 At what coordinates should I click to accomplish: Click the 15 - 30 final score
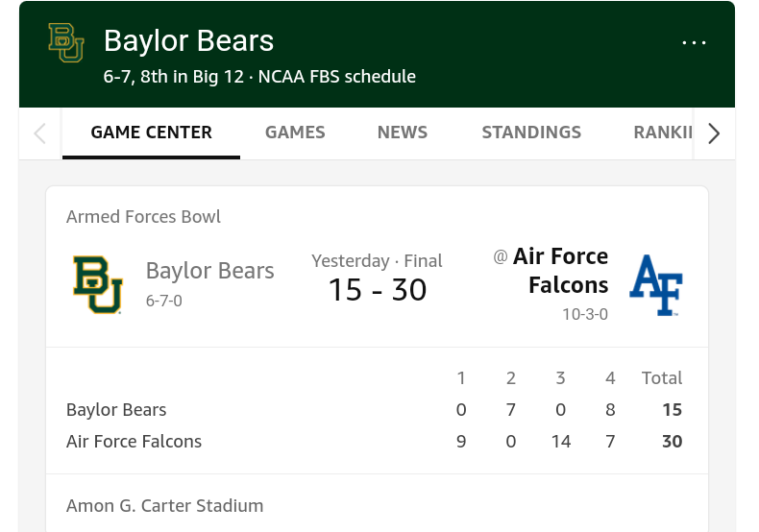[377, 289]
